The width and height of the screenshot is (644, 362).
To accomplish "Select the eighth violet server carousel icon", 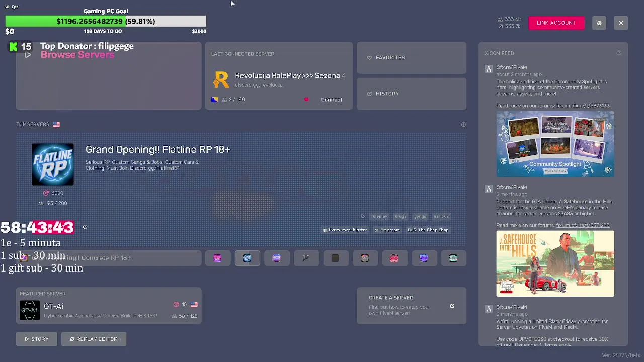I will pos(424,258).
